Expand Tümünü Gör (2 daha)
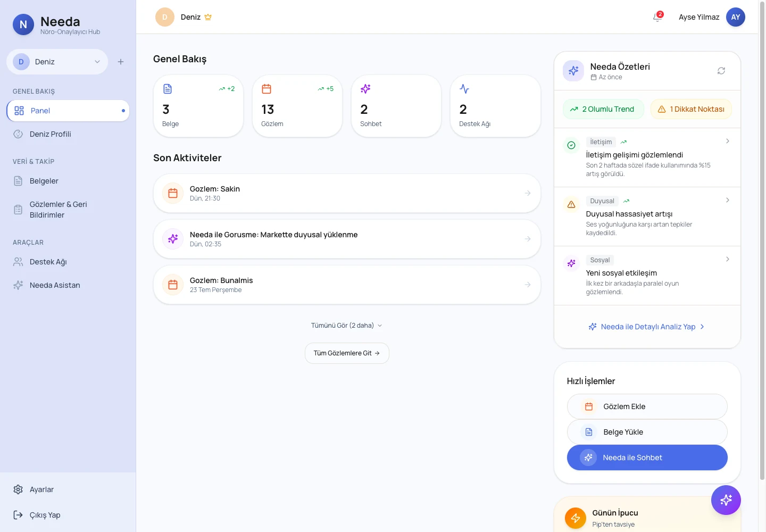The width and height of the screenshot is (766, 532). click(347, 326)
